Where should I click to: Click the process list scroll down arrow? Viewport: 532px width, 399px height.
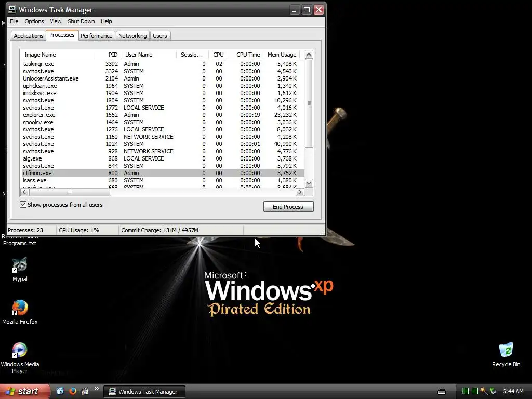[309, 183]
